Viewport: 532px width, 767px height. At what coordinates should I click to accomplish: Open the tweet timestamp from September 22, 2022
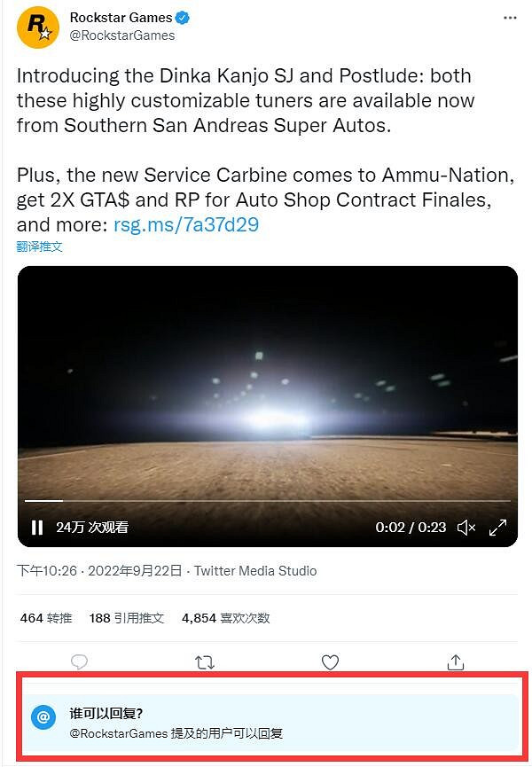point(99,571)
